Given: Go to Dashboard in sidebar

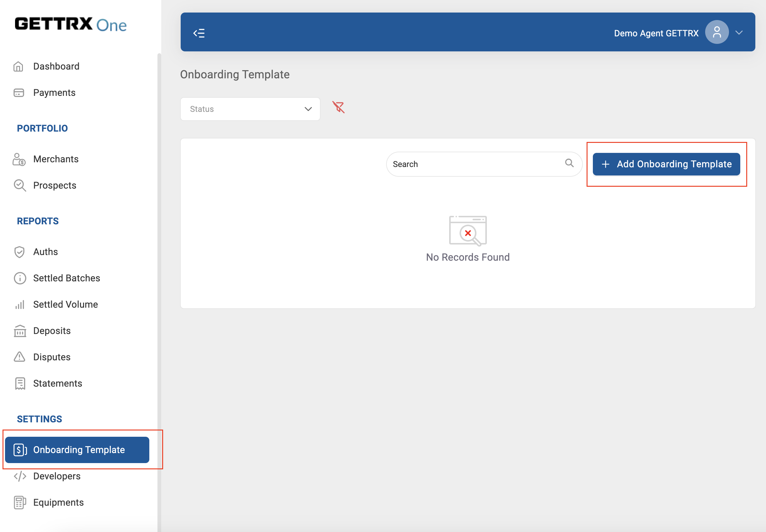Looking at the screenshot, I should pos(56,66).
